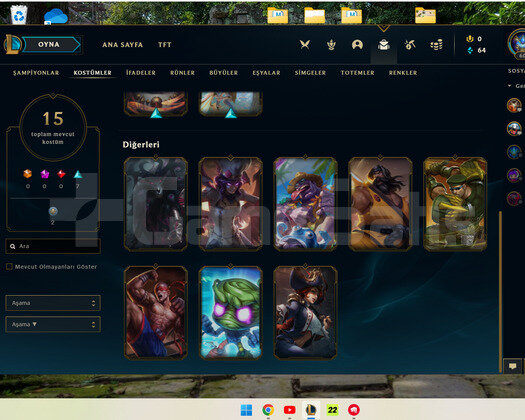This screenshot has width=525, height=420.
Task: Open the trophy icon in top navigation
Action: (331, 45)
